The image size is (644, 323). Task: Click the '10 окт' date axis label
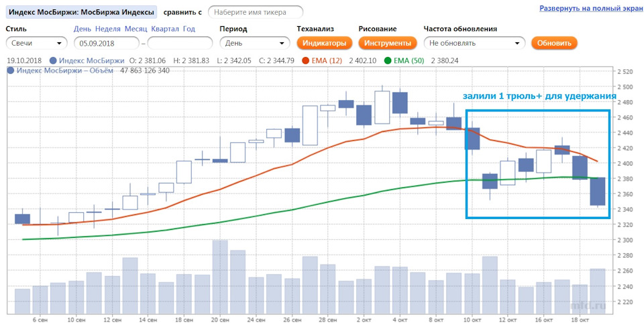(472, 319)
